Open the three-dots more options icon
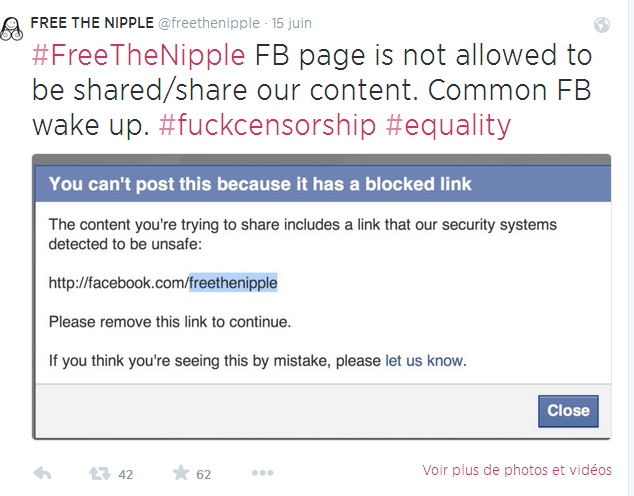The height and width of the screenshot is (496, 634). pyautogui.click(x=262, y=473)
